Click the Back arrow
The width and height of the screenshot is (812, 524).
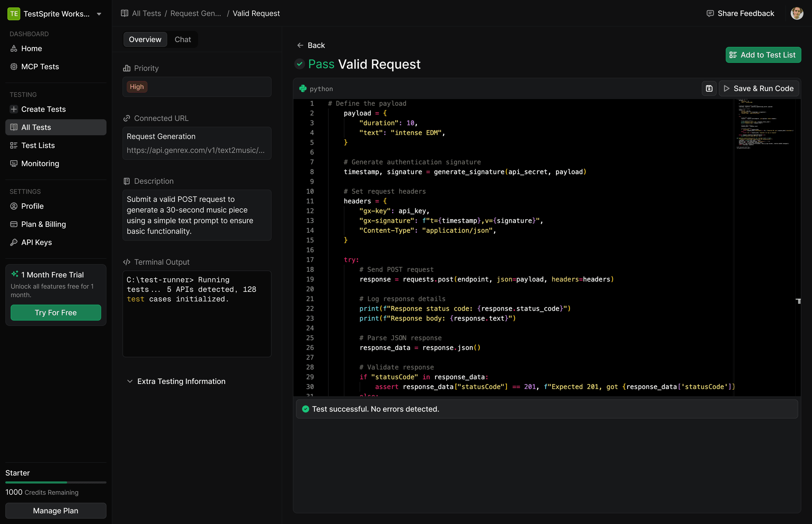300,45
